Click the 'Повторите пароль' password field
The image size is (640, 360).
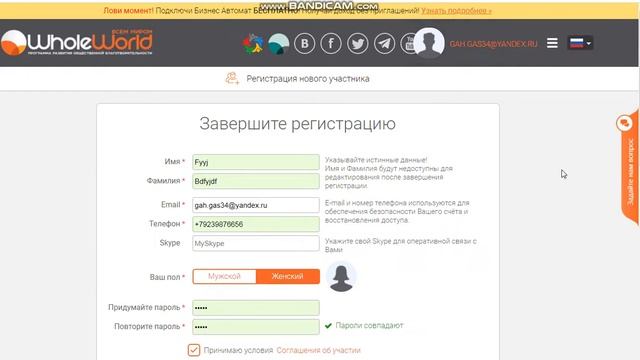pyautogui.click(x=256, y=327)
